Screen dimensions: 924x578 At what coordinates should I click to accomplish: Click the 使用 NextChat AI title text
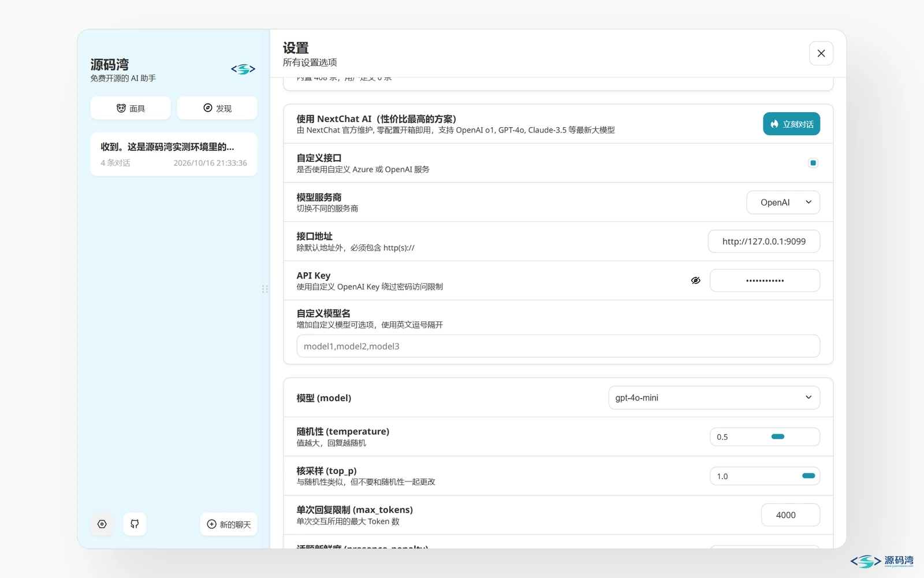tap(377, 119)
